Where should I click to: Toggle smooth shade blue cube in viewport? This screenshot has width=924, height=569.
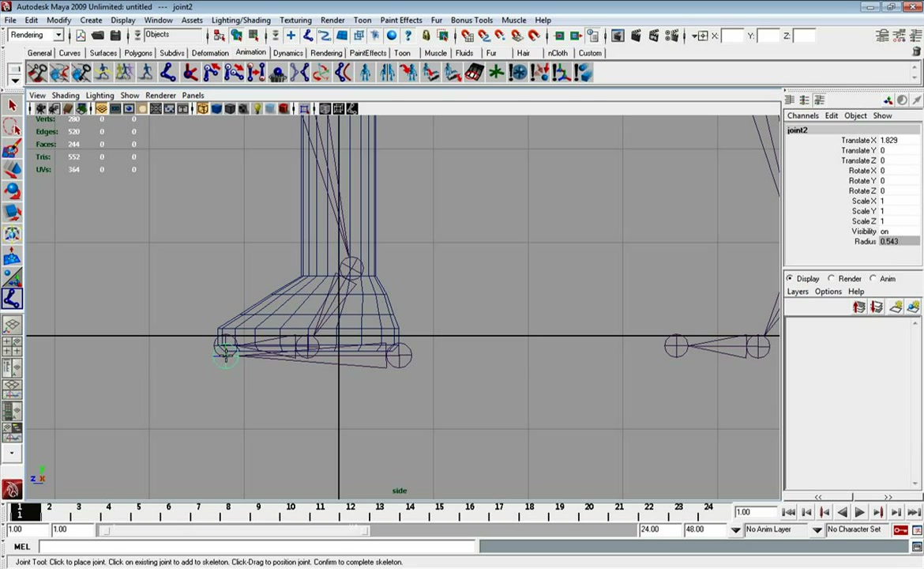click(x=216, y=108)
